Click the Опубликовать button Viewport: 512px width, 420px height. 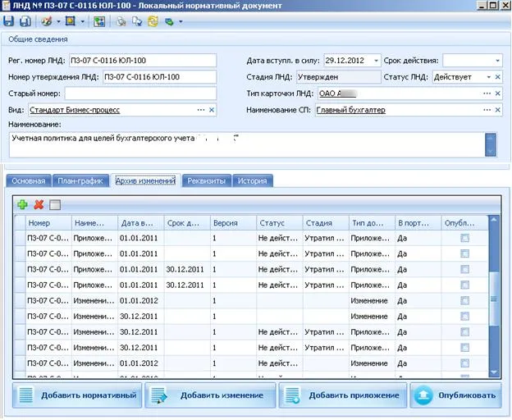(x=455, y=395)
